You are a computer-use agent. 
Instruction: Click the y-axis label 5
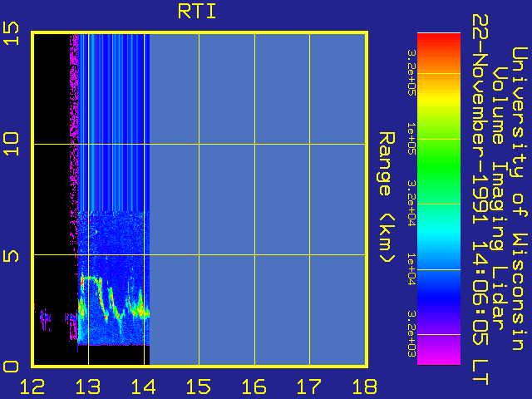click(11, 257)
